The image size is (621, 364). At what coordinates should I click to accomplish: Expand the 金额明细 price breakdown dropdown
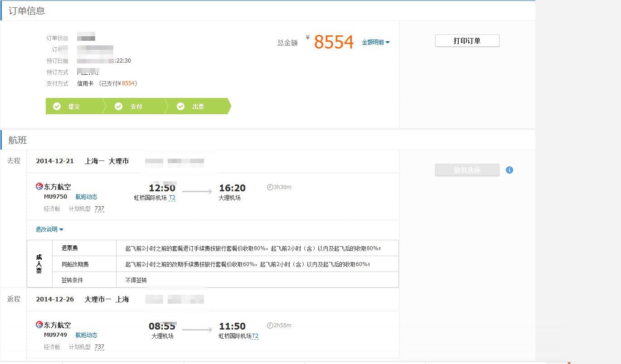point(375,42)
